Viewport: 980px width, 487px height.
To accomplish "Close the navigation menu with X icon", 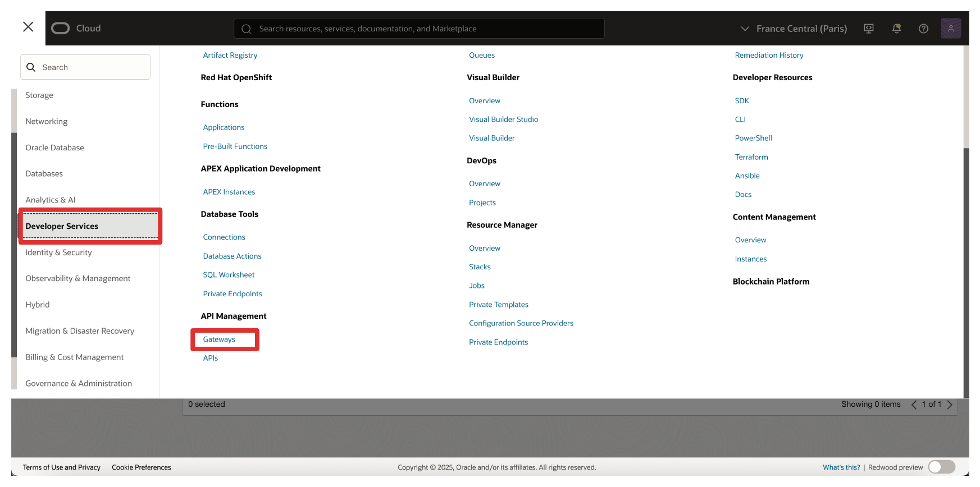I will (x=28, y=27).
